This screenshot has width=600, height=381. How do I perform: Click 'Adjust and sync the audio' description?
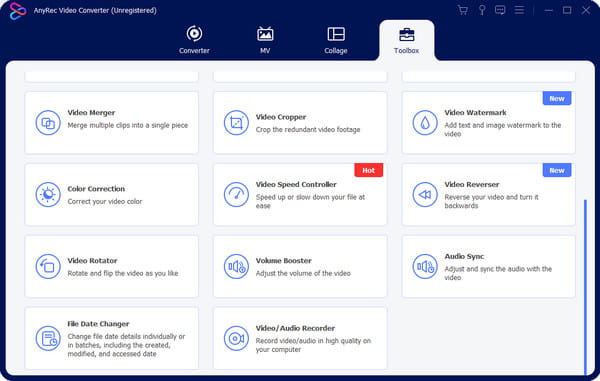(x=498, y=273)
